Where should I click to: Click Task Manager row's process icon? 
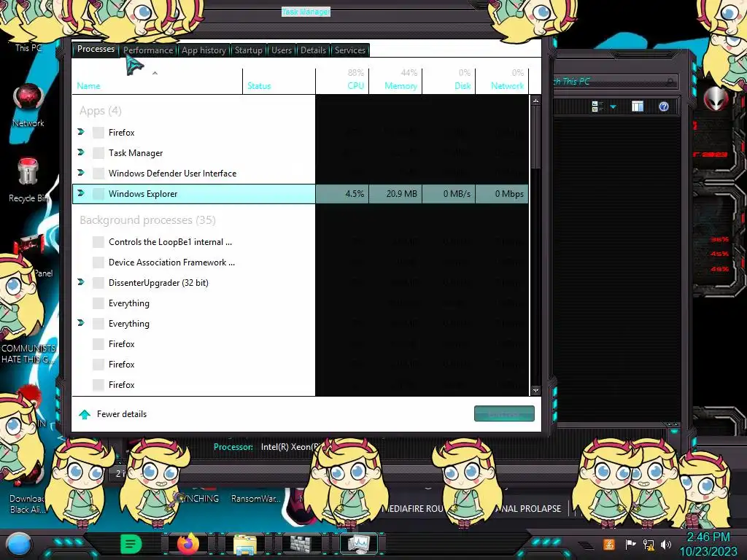click(98, 153)
